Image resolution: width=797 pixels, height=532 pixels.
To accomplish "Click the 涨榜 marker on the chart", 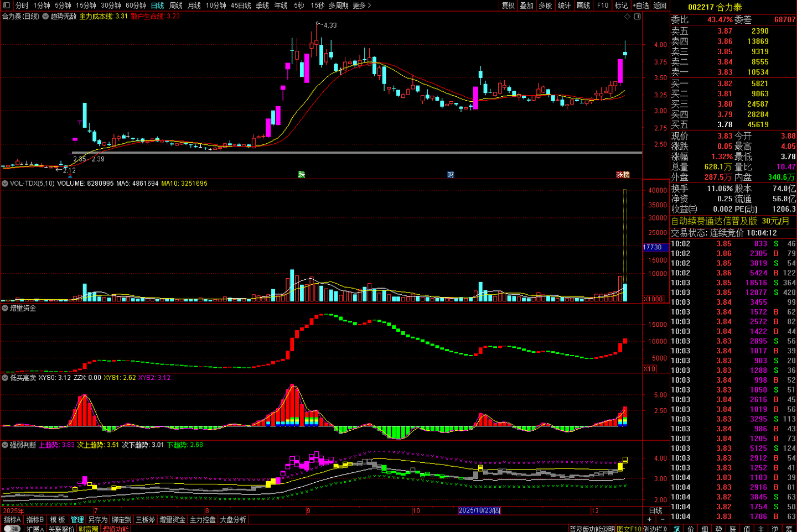I will [x=623, y=175].
